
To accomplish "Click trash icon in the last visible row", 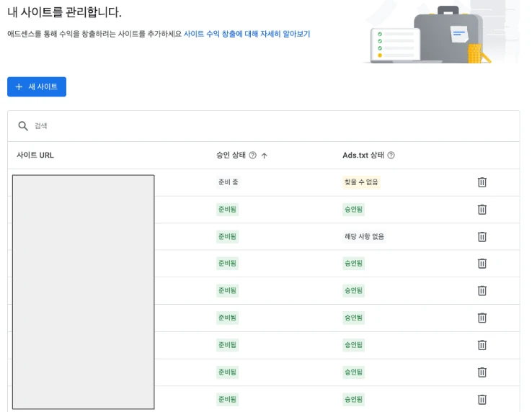I will (482, 400).
